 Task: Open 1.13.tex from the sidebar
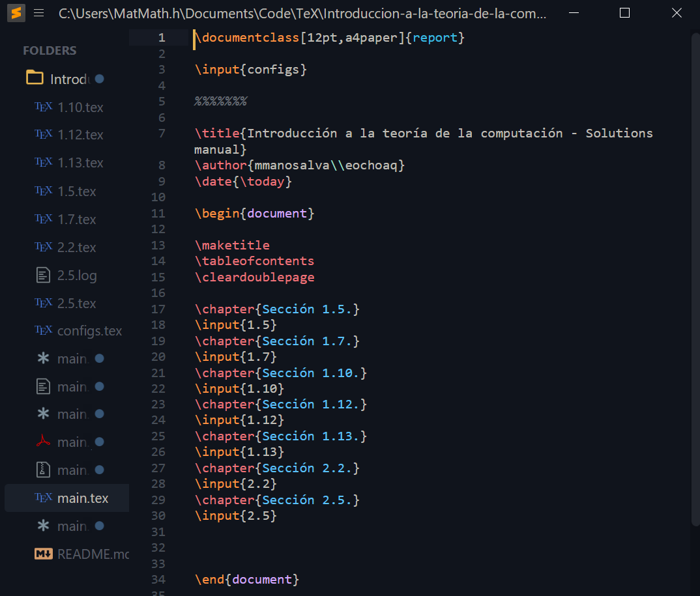[80, 163]
